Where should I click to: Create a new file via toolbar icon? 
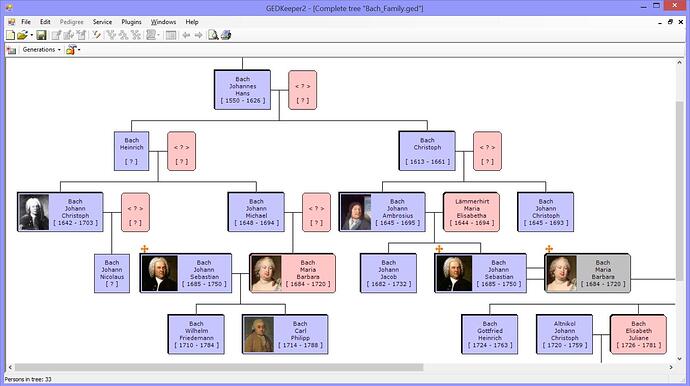(x=10, y=35)
